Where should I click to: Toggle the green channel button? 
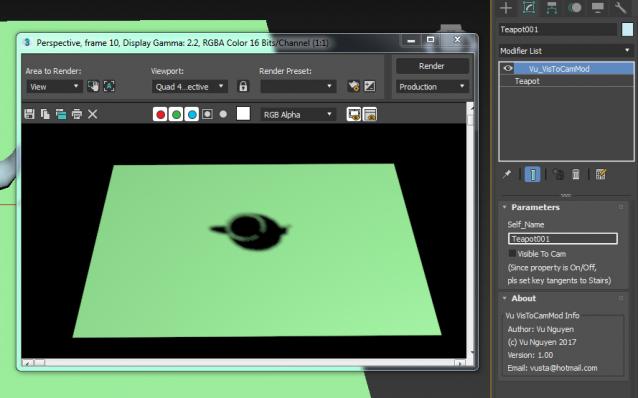point(176,114)
